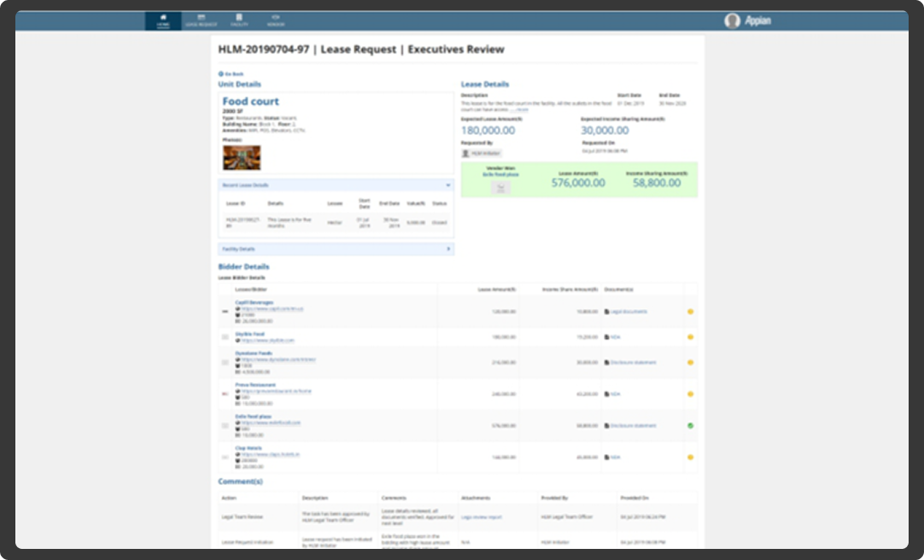Image resolution: width=924 pixels, height=560 pixels.
Task: Select the Facility icon in the top navigation
Action: [x=240, y=20]
